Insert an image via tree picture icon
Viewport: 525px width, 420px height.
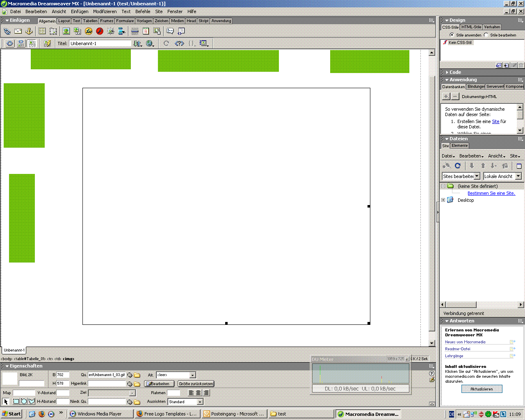pyautogui.click(x=66, y=31)
